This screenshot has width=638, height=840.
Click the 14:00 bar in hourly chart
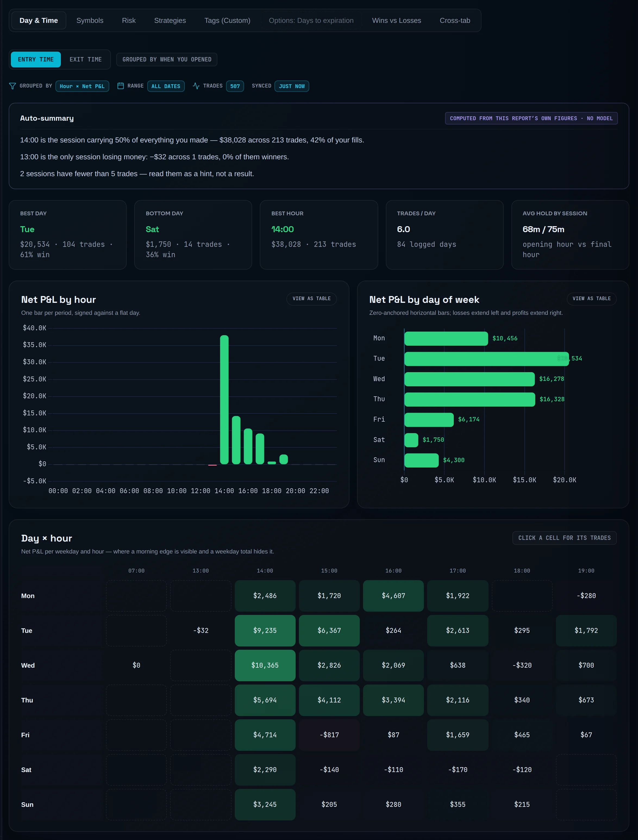pos(224,400)
